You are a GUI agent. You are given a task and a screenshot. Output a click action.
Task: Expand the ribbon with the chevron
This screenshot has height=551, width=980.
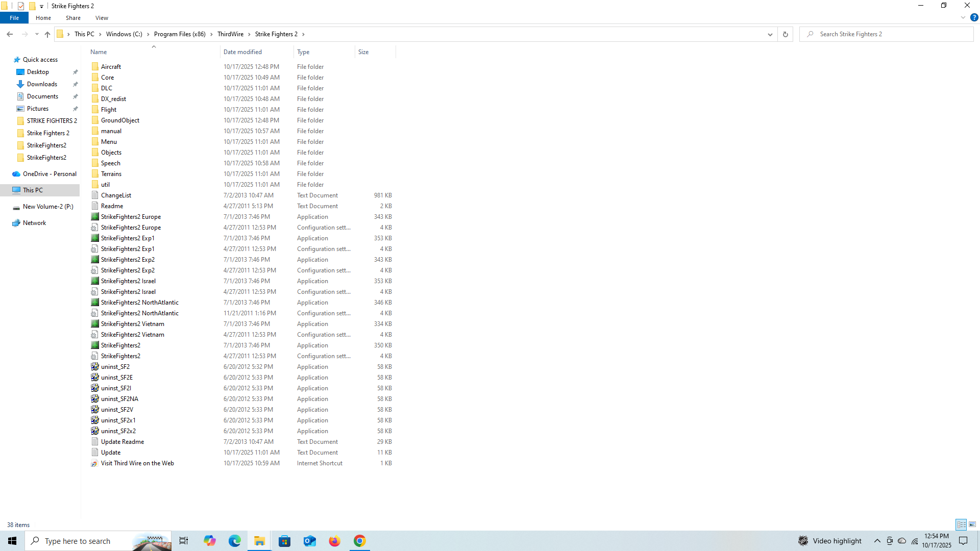click(x=963, y=17)
